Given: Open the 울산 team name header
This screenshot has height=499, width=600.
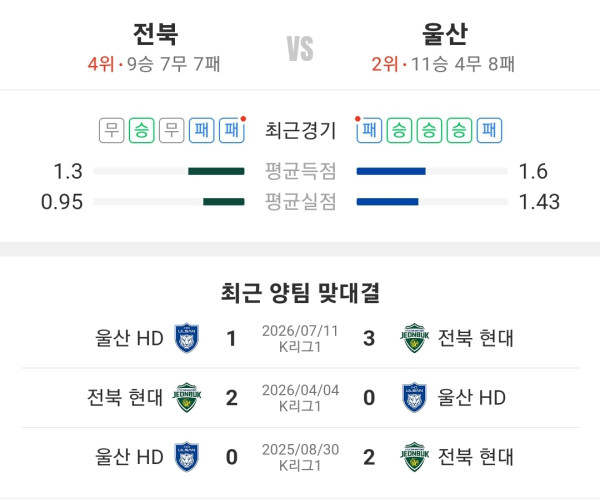Looking at the screenshot, I should [x=445, y=34].
